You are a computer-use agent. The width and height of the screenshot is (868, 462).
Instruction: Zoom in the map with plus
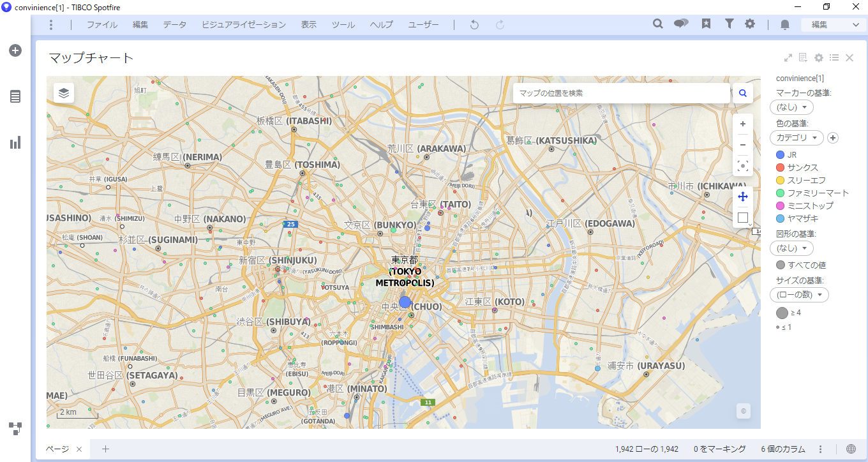[x=743, y=124]
